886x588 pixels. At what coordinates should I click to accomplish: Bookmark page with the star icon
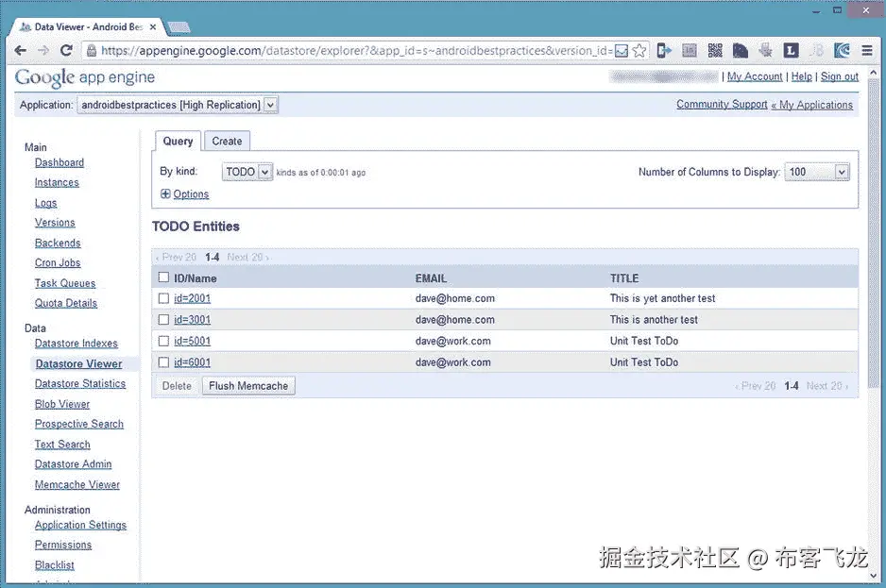tap(639, 51)
